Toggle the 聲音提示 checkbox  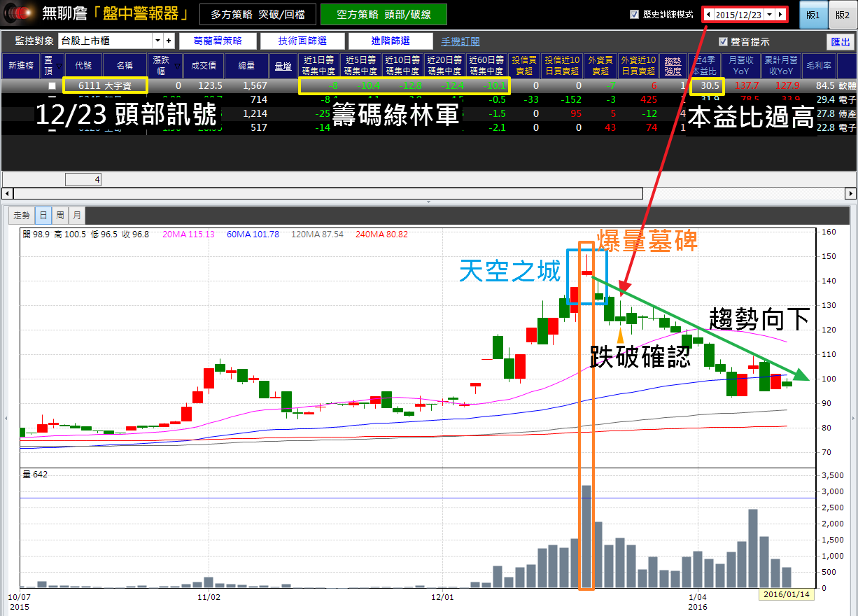(723, 41)
